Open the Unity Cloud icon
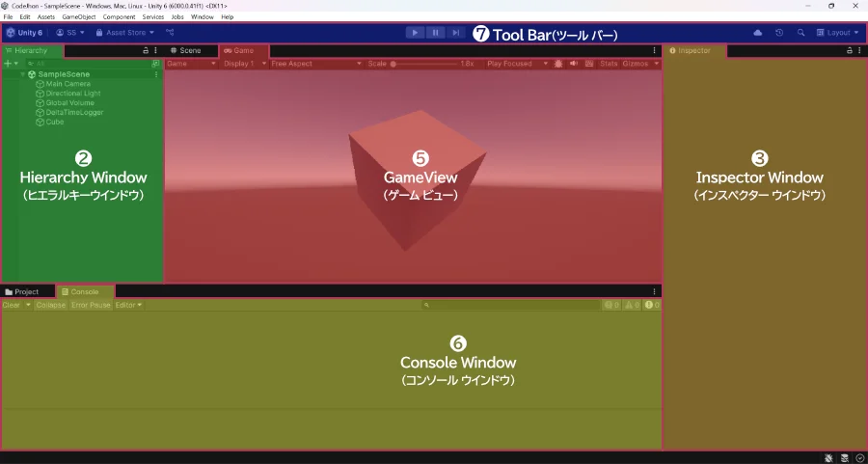This screenshot has height=464, width=868. click(758, 33)
